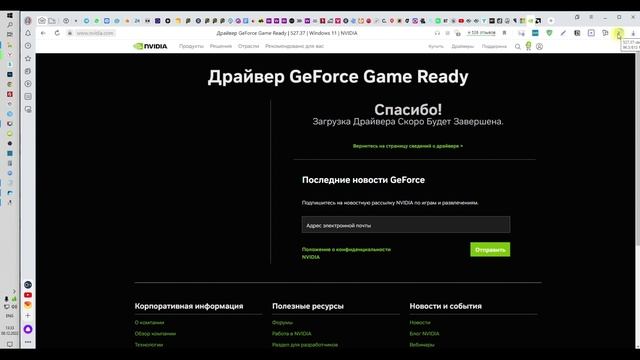
Task: Open the play-circle video icon in sidebar
Action: [x=28, y=84]
